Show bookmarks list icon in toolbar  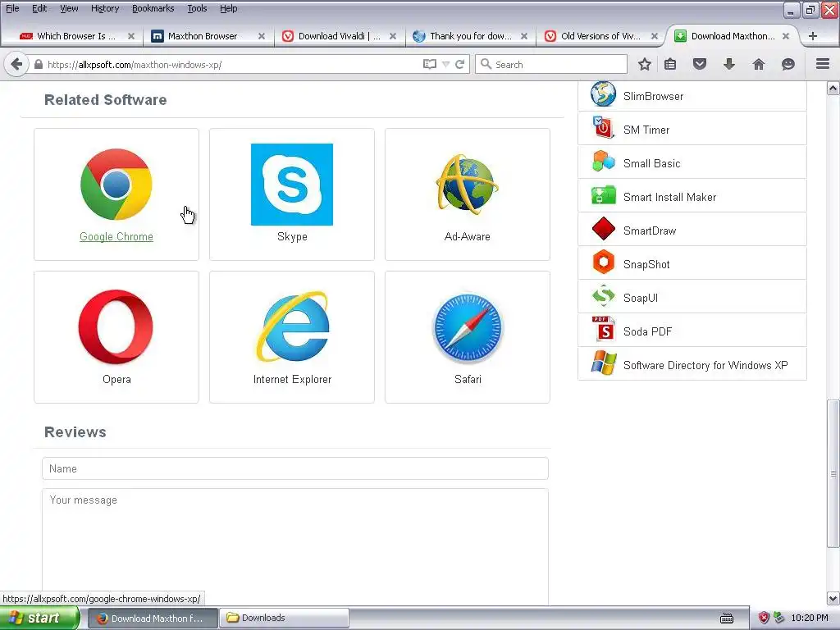coord(670,64)
